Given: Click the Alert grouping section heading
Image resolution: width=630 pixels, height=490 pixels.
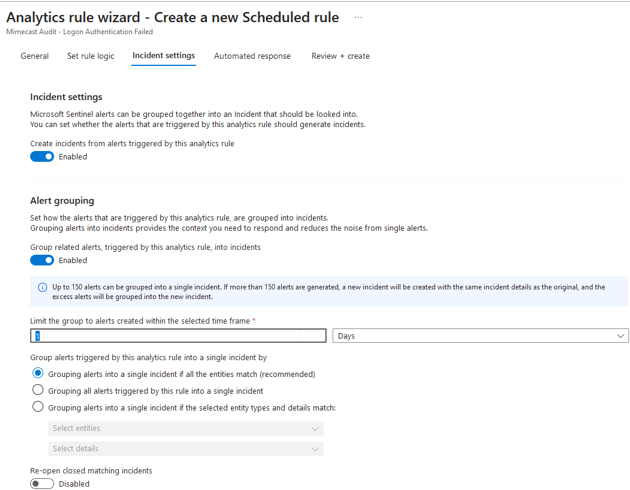Looking at the screenshot, I should (x=62, y=200).
